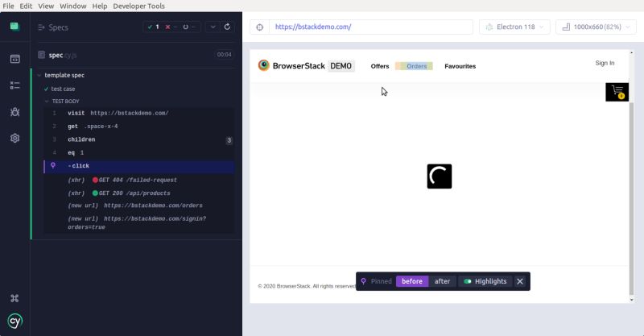
Task: Click the BrowserStack logo in the preview
Action: (x=264, y=65)
